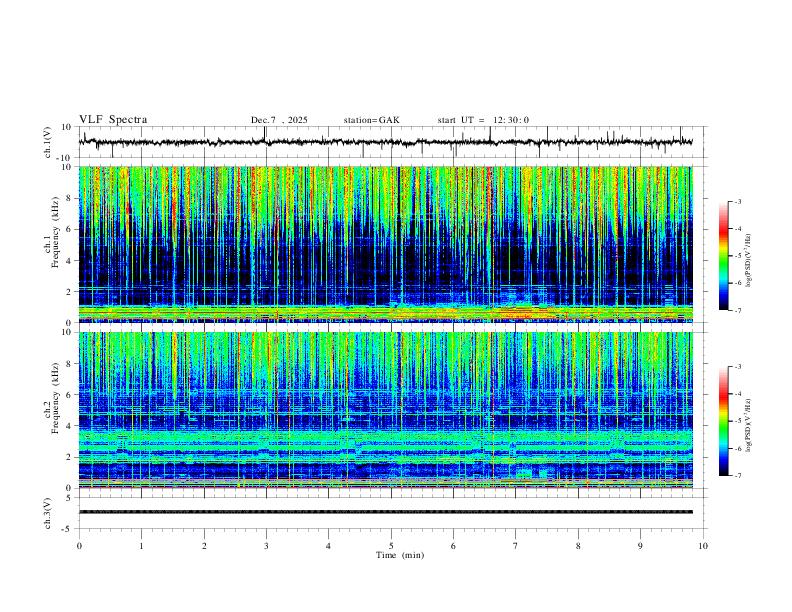
Task: Click the "-3" tick on ch.2 colorbar
Action: click(x=738, y=367)
